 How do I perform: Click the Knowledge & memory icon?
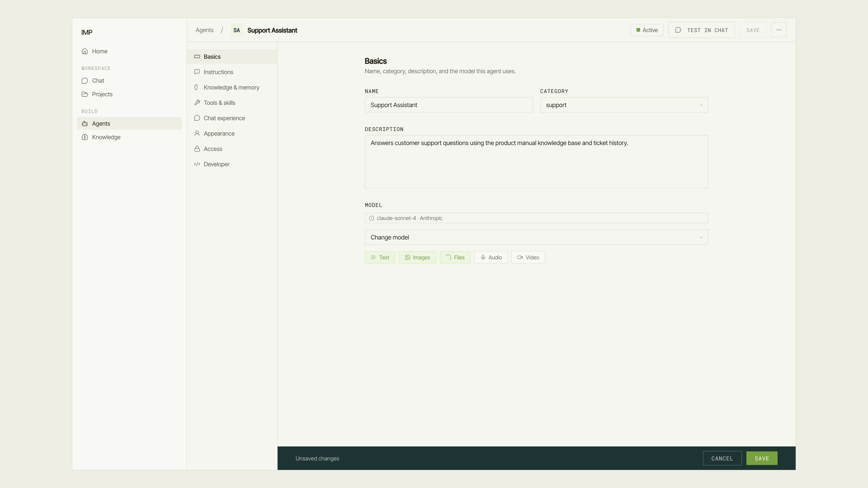click(x=196, y=87)
